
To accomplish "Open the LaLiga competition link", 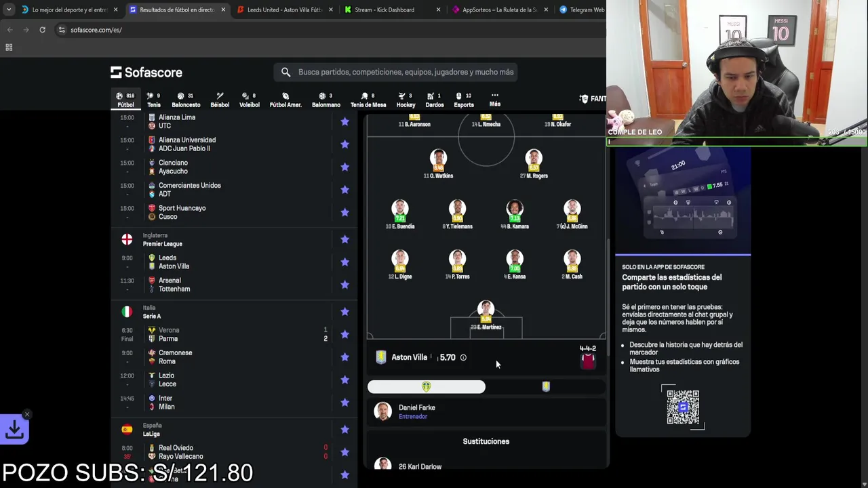I will [151, 434].
